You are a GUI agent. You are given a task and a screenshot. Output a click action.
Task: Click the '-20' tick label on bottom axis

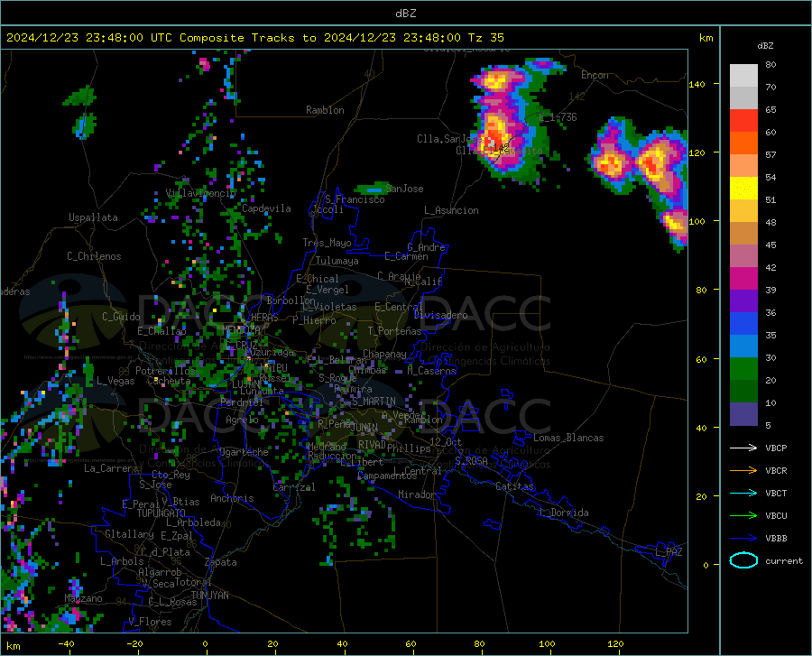tap(135, 644)
